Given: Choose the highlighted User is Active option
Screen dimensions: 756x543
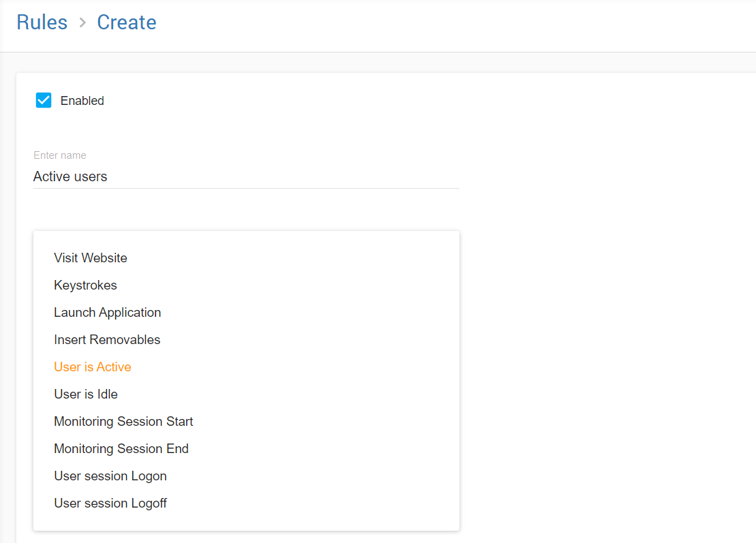Looking at the screenshot, I should coord(93,367).
